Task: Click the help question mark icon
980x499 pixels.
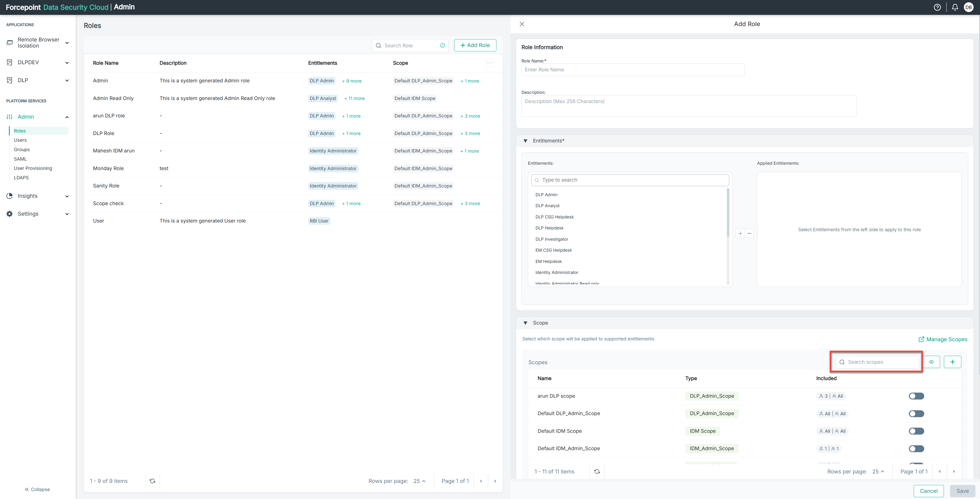Action: coord(937,7)
